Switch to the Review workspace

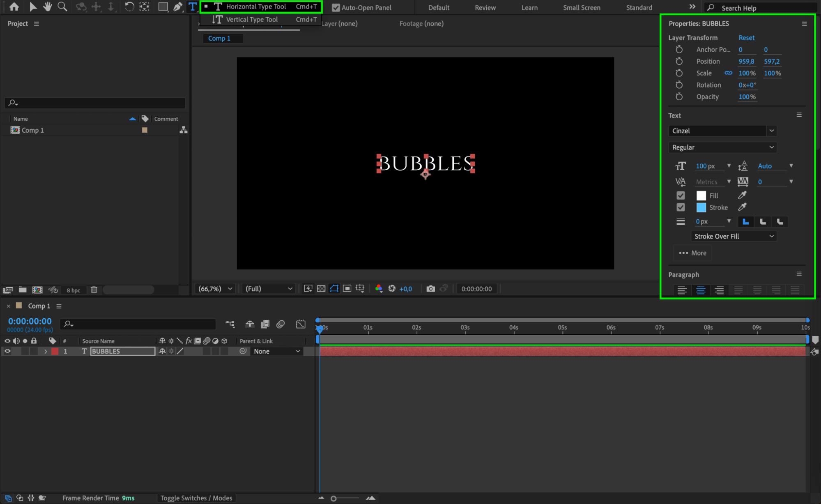tap(485, 7)
